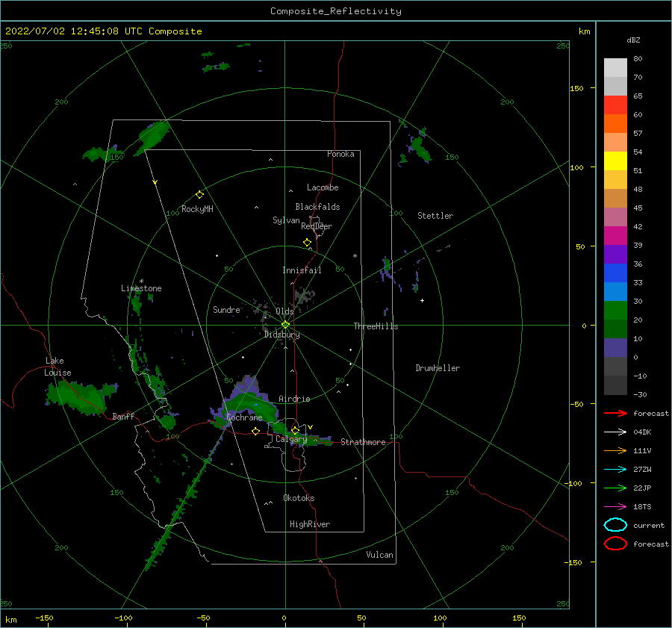Click the light blue 30-33 dBZ swatch
The height and width of the screenshot is (628, 672).
click(615, 292)
